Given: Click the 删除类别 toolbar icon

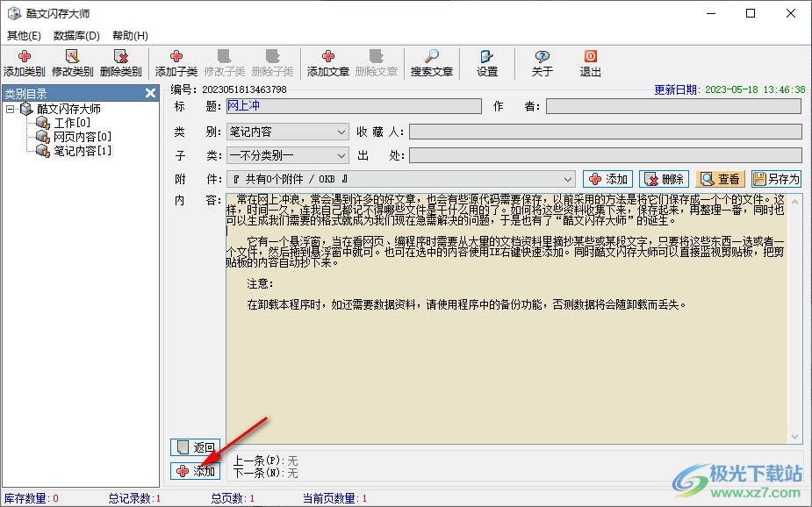Looking at the screenshot, I should click(120, 63).
